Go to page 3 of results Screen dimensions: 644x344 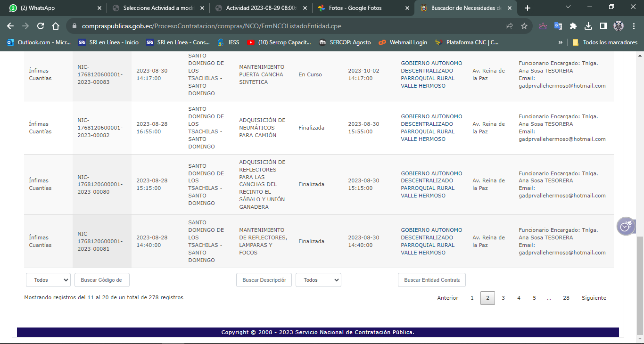pyautogui.click(x=503, y=298)
